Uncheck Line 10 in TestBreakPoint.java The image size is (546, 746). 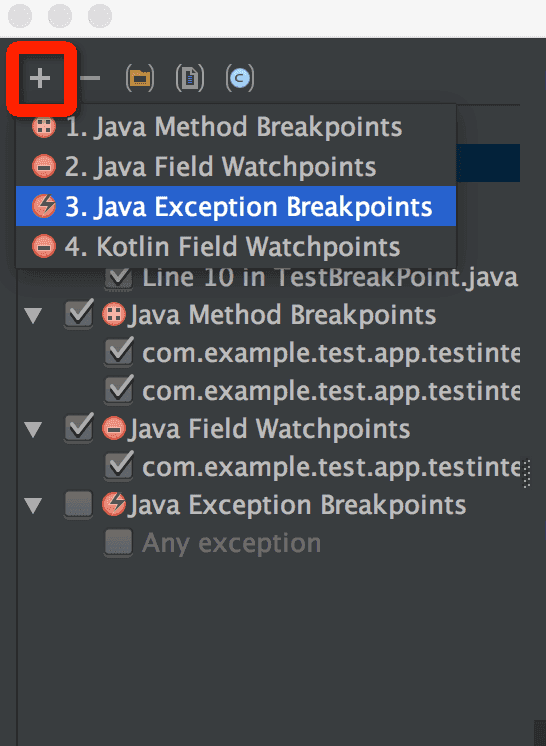tap(118, 277)
